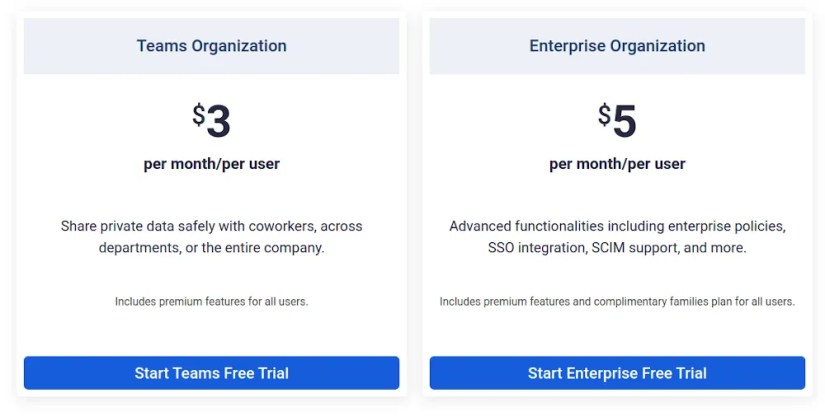Select the Teams Organization plan header

tap(211, 46)
